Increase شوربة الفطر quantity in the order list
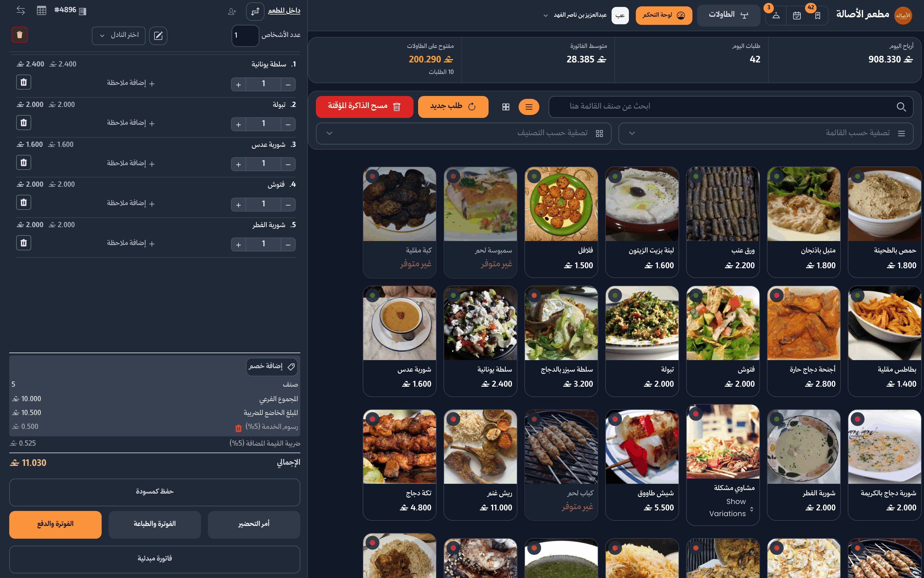 point(238,245)
